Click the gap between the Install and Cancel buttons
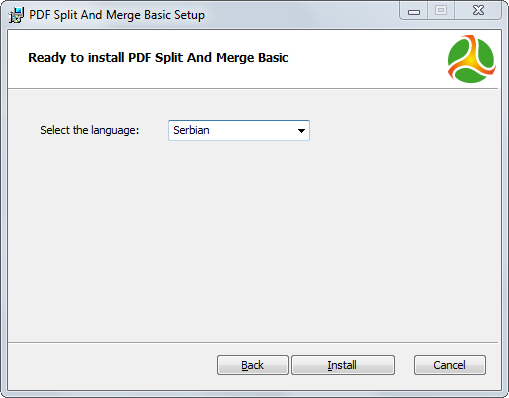The width and height of the screenshot is (509, 398). [x=404, y=365]
